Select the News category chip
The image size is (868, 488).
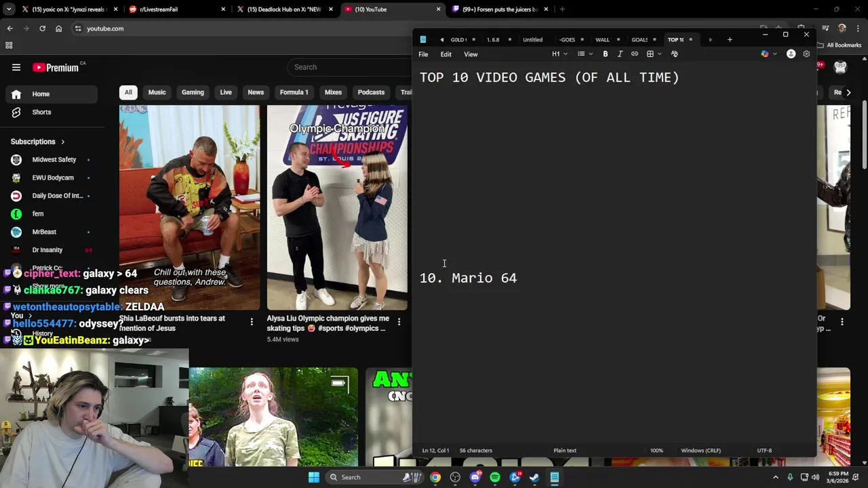[256, 92]
